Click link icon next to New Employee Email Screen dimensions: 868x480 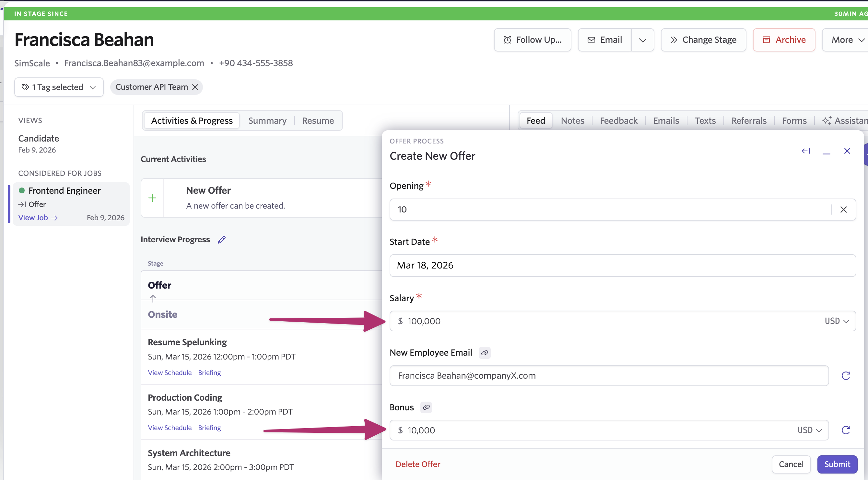484,353
